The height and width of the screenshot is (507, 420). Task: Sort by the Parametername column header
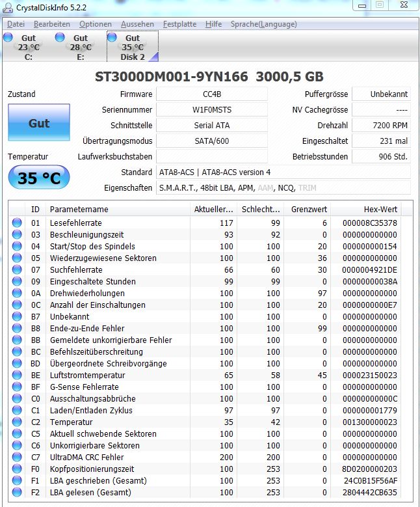click(118, 209)
